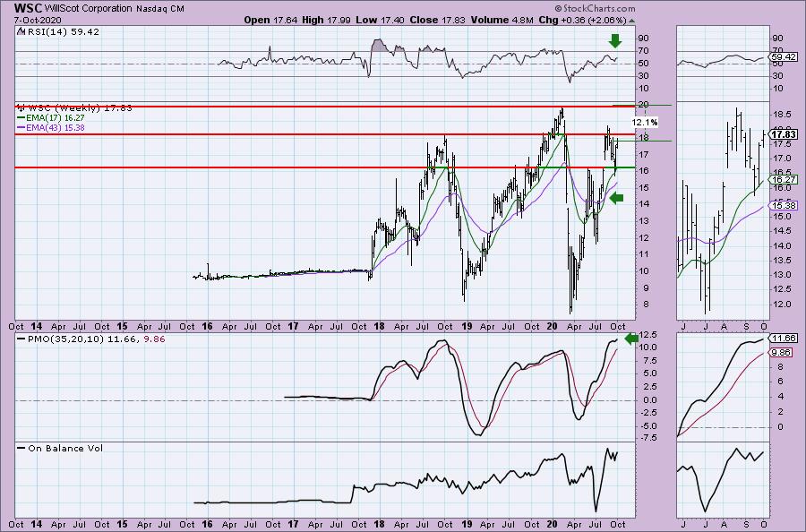The height and width of the screenshot is (532, 806).
Task: Click the up-triangle icon beside Chg
Action: [x=631, y=21]
